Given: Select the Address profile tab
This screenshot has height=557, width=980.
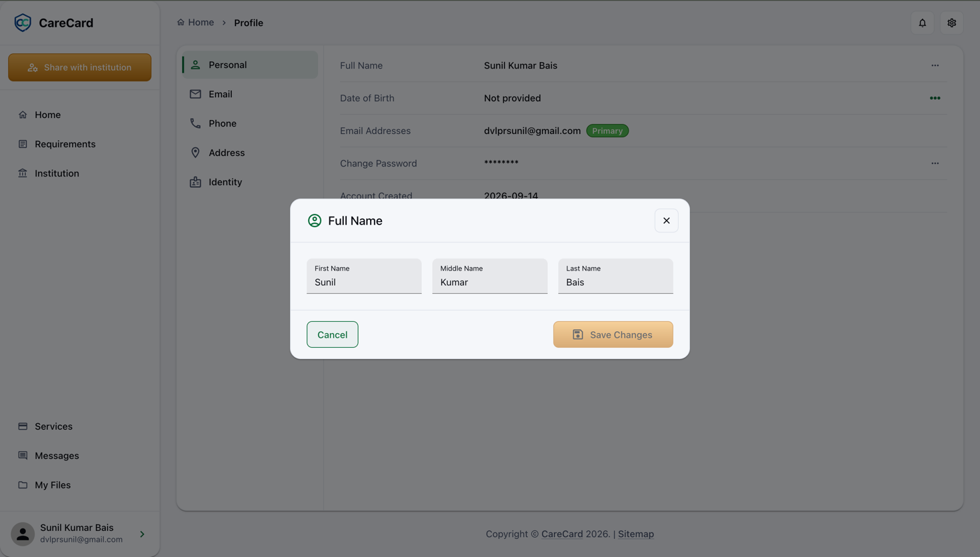Looking at the screenshot, I should pyautogui.click(x=250, y=153).
